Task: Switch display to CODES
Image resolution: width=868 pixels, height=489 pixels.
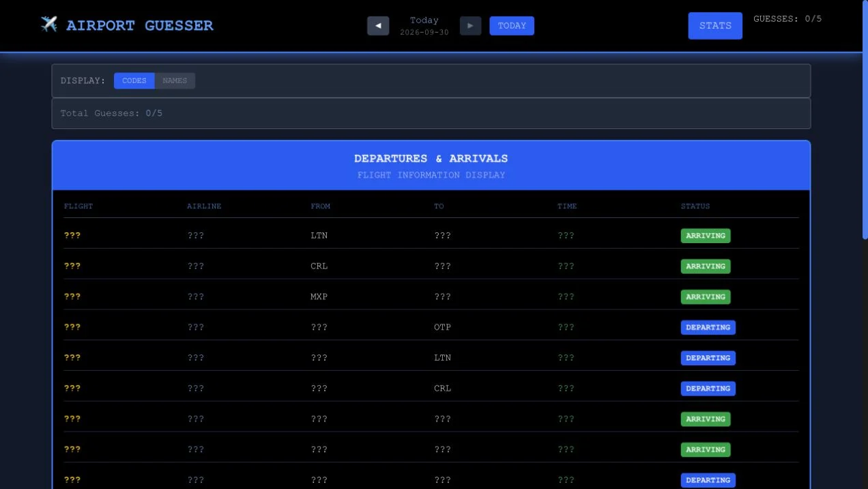Action: point(134,81)
